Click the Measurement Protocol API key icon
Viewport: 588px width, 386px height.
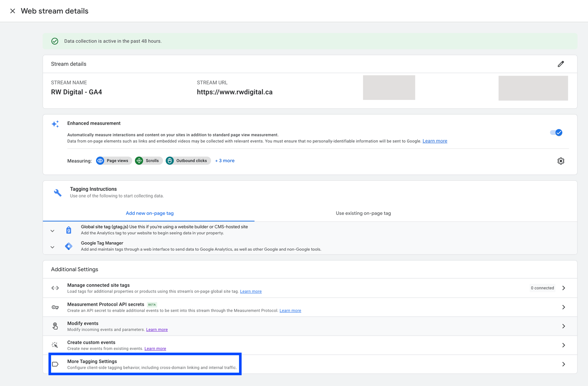(55, 307)
